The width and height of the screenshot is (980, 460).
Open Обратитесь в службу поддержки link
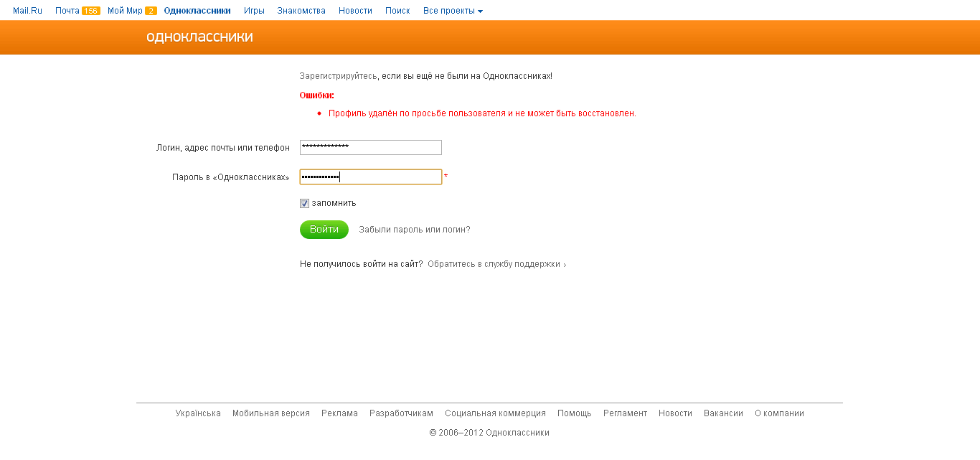(495, 264)
